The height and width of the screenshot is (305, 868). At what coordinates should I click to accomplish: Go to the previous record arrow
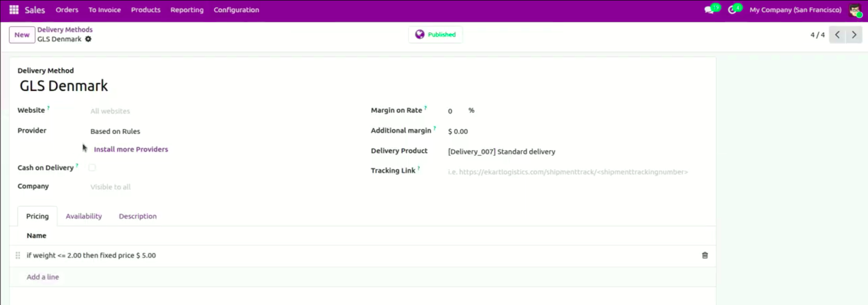click(837, 34)
